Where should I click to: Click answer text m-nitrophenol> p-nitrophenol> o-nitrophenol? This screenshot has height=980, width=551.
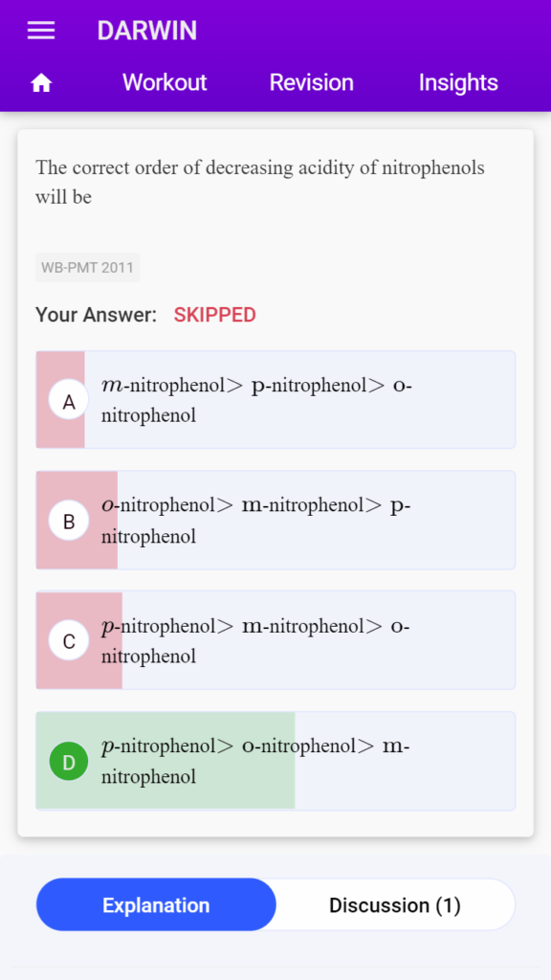click(x=256, y=399)
